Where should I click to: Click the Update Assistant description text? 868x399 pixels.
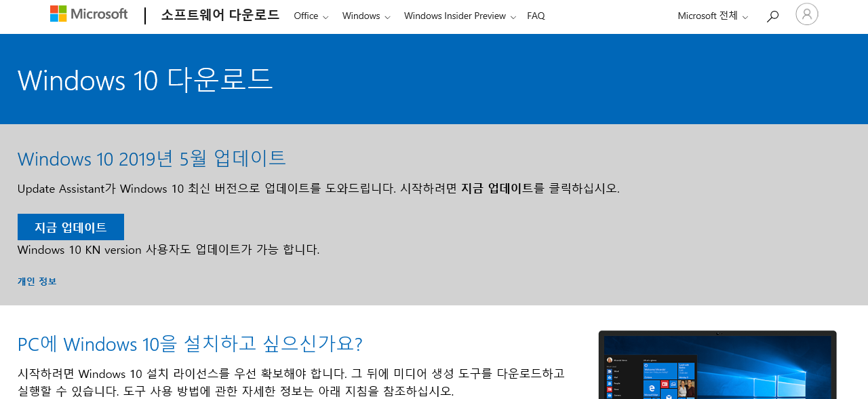(x=319, y=189)
